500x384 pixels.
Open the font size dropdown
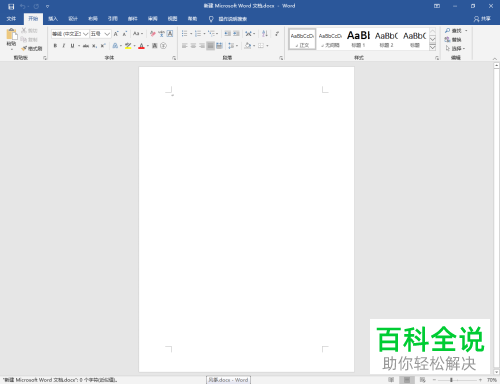point(107,34)
